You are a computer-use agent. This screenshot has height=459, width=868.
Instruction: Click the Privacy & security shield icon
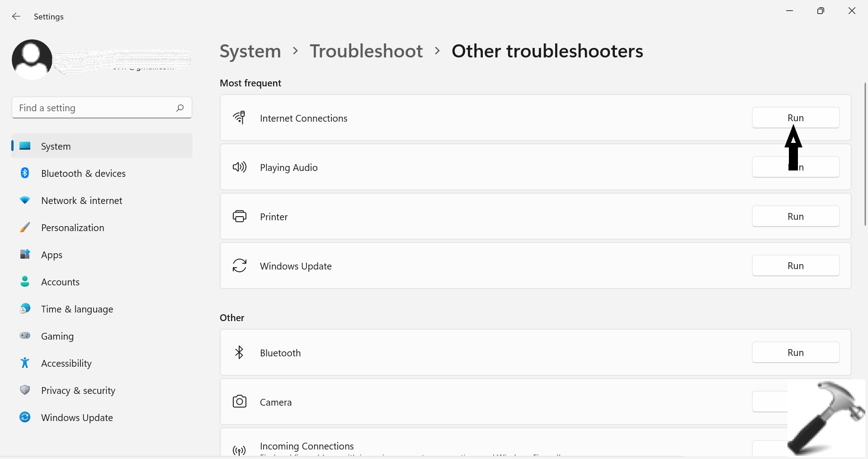pos(25,390)
